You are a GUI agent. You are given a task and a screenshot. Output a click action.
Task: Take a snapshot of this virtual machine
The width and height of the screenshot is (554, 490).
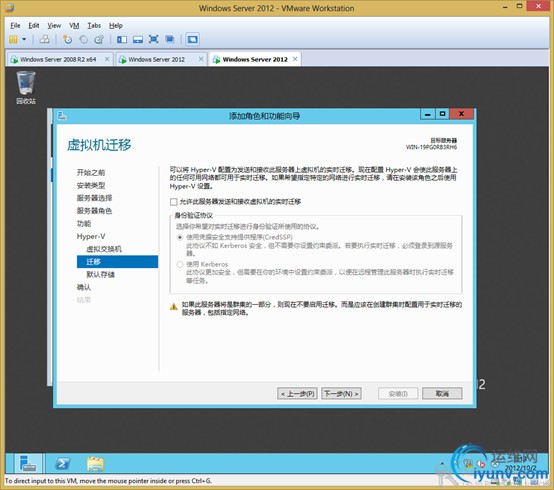pos(67,39)
